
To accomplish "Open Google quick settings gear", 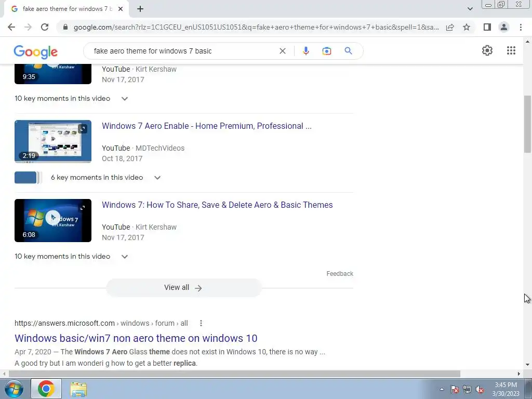I will pyautogui.click(x=487, y=50).
